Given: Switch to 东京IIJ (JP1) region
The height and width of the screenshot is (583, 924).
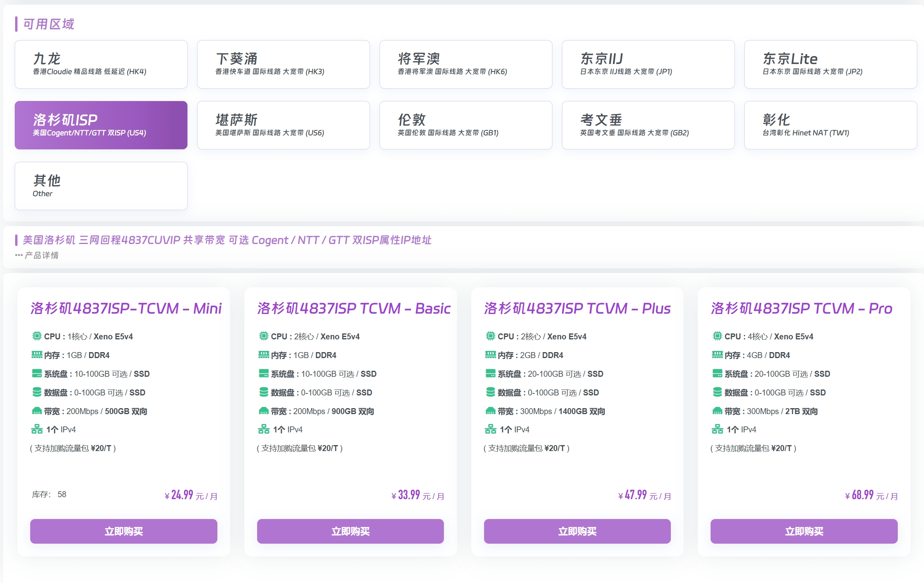Looking at the screenshot, I should pos(648,64).
